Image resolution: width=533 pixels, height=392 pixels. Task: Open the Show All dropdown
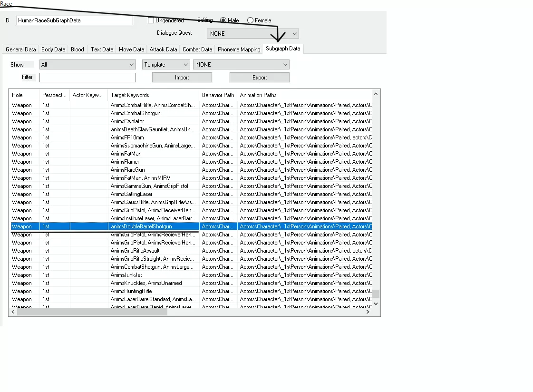tap(87, 65)
